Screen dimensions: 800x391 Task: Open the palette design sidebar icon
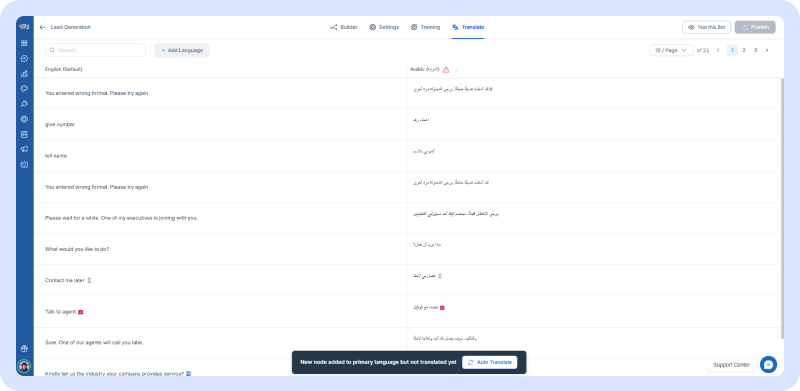point(24,88)
